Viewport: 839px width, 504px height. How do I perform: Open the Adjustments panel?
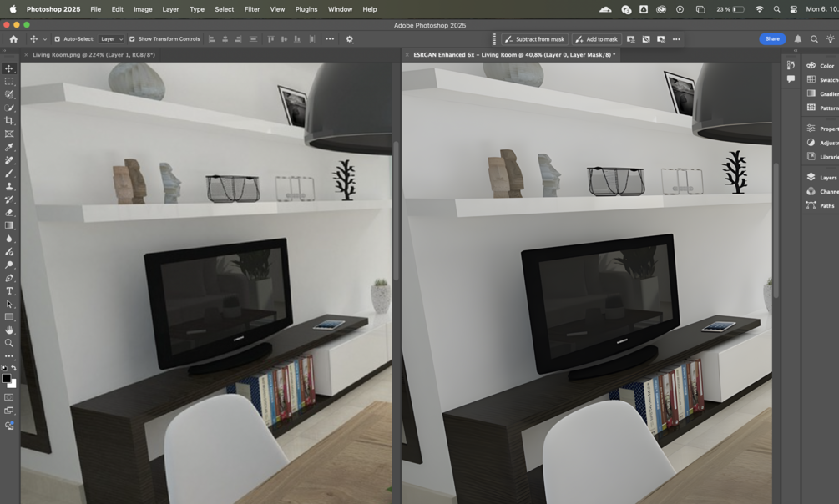[x=821, y=143]
